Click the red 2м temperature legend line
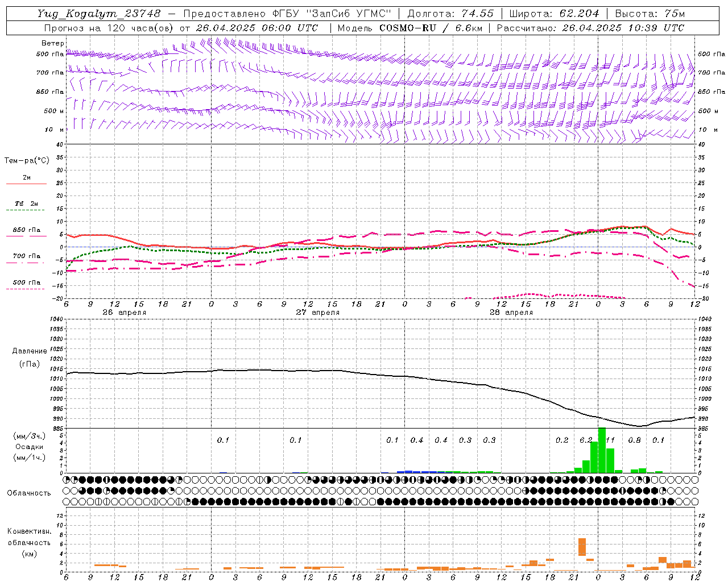This screenshot has width=728, height=582. click(26, 184)
